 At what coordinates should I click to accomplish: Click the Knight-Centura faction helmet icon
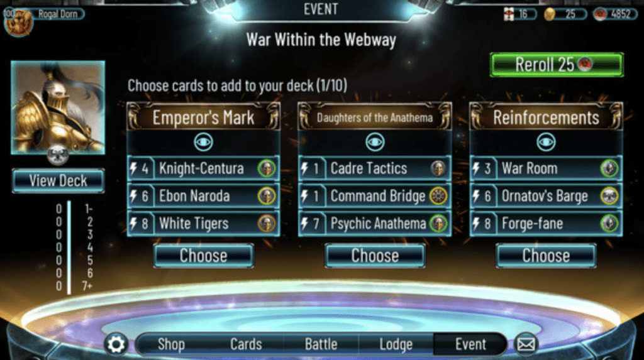pyautogui.click(x=267, y=168)
